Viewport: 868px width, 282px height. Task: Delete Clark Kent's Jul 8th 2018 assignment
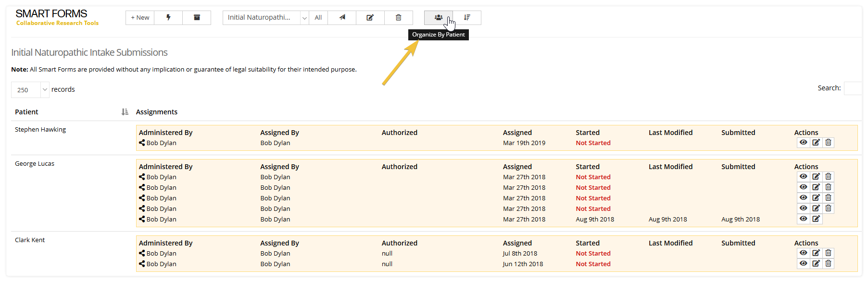[x=828, y=253]
